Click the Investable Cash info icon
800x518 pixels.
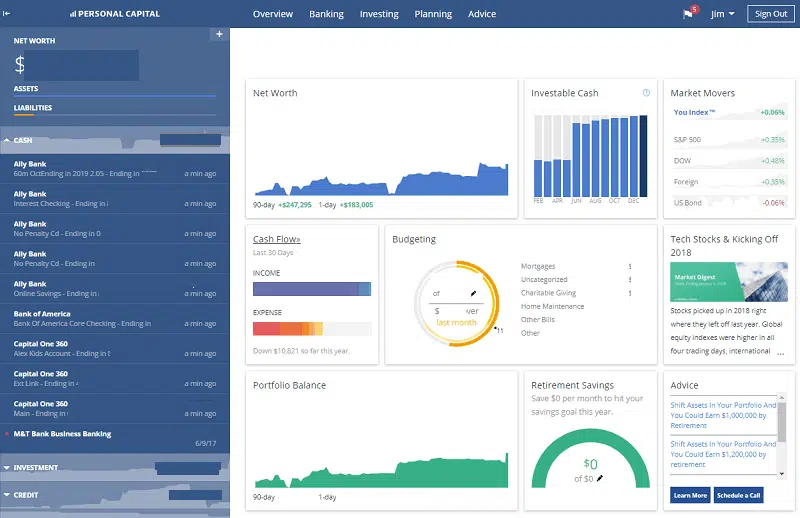(x=646, y=93)
